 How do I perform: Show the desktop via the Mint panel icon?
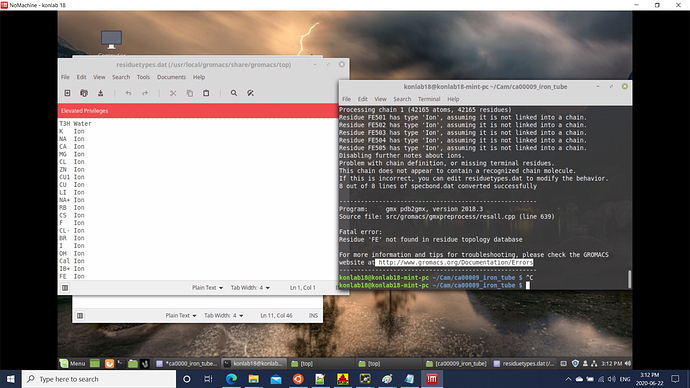click(x=95, y=363)
